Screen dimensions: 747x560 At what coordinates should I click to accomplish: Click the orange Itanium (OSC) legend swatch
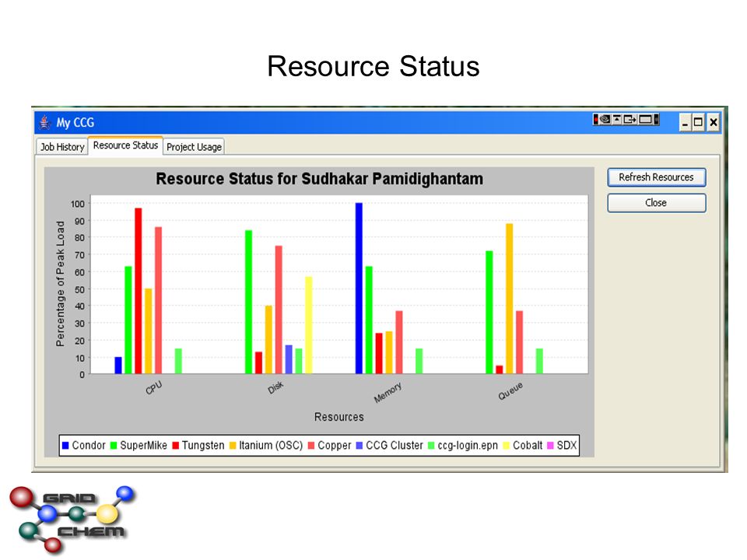click(x=233, y=445)
